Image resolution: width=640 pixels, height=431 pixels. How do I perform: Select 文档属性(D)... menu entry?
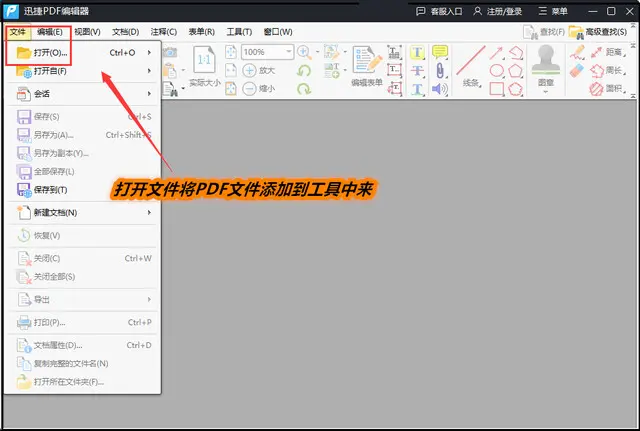point(82,345)
